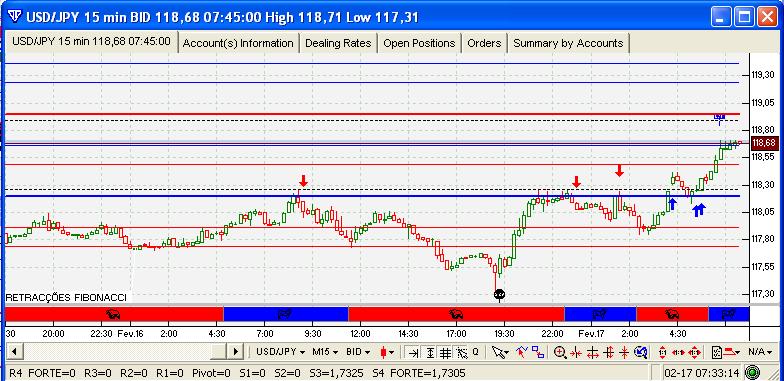
Task: Click the Q toolbar icon
Action: [476, 352]
